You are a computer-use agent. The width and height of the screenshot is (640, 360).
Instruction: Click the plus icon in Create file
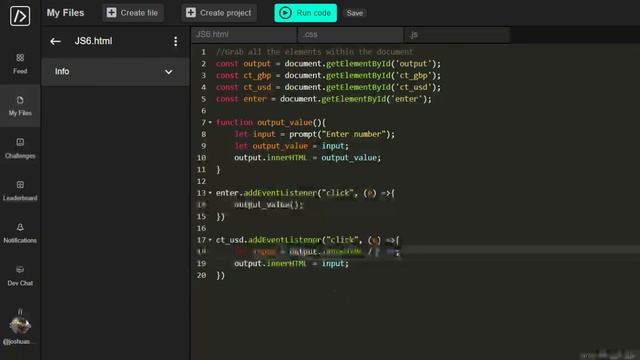pos(111,13)
